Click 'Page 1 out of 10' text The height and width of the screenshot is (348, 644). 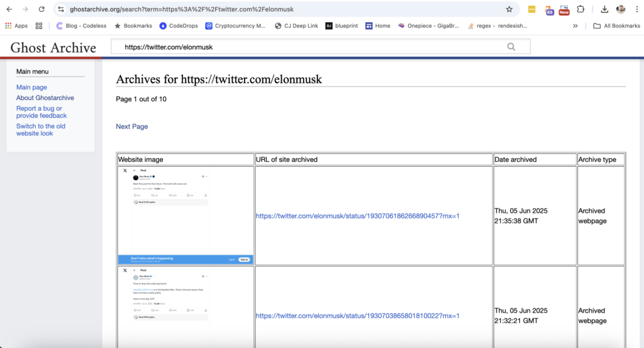tap(141, 99)
